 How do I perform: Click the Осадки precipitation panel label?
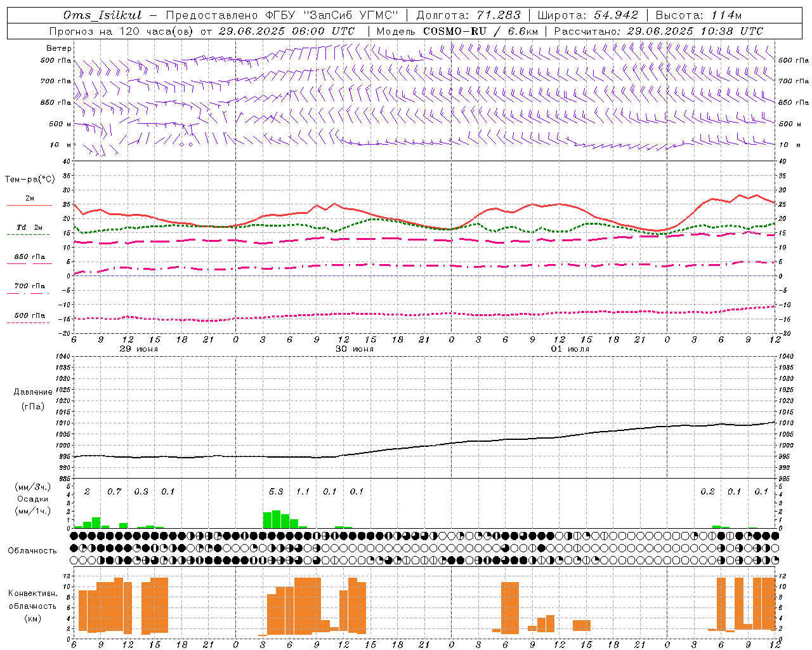click(x=32, y=499)
